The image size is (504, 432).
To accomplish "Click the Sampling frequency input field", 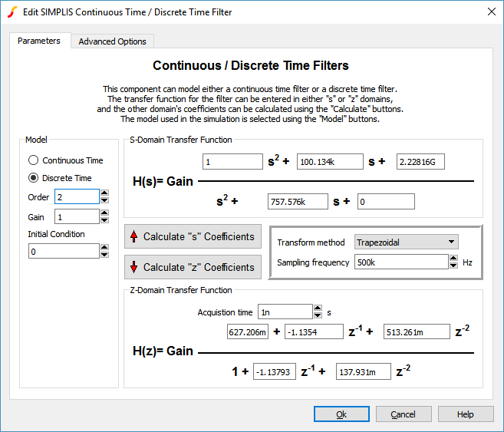I will pos(400,262).
